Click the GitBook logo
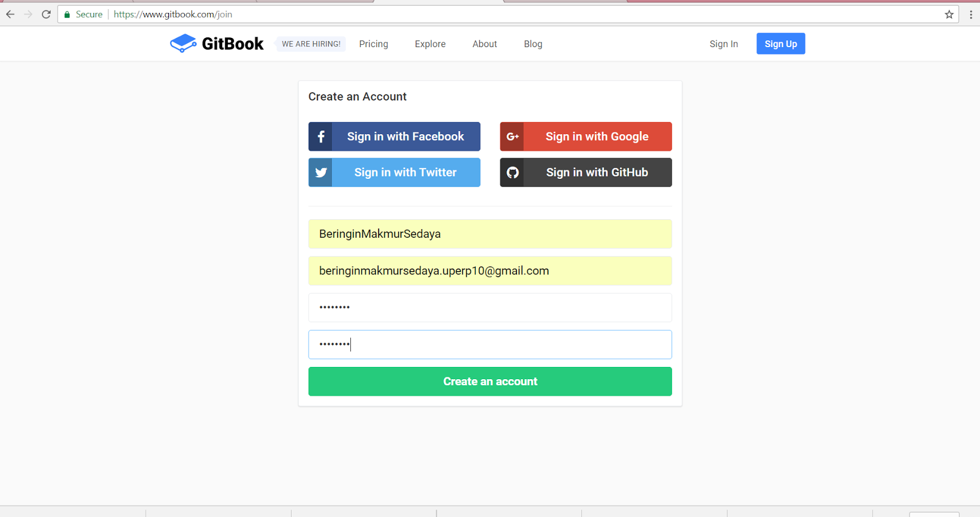 click(x=217, y=43)
